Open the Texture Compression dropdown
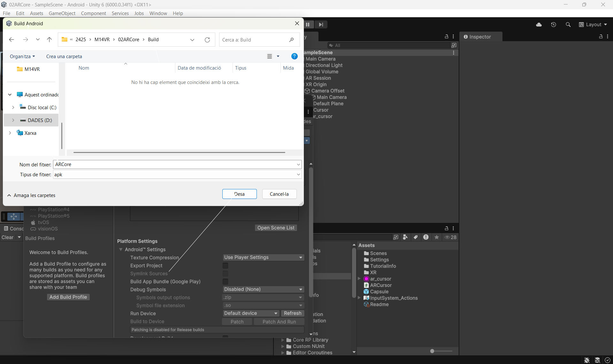 tap(263, 257)
